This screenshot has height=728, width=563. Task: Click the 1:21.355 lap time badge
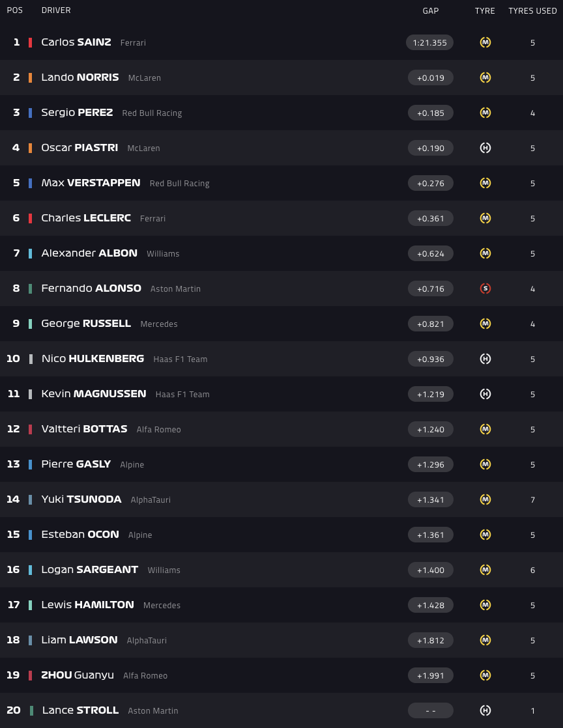tap(430, 42)
